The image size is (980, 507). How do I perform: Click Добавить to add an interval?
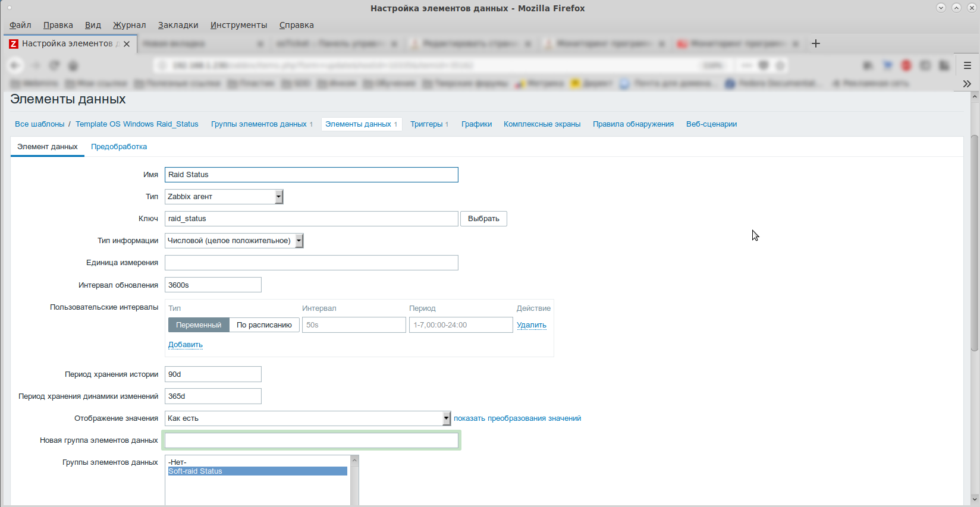click(186, 345)
